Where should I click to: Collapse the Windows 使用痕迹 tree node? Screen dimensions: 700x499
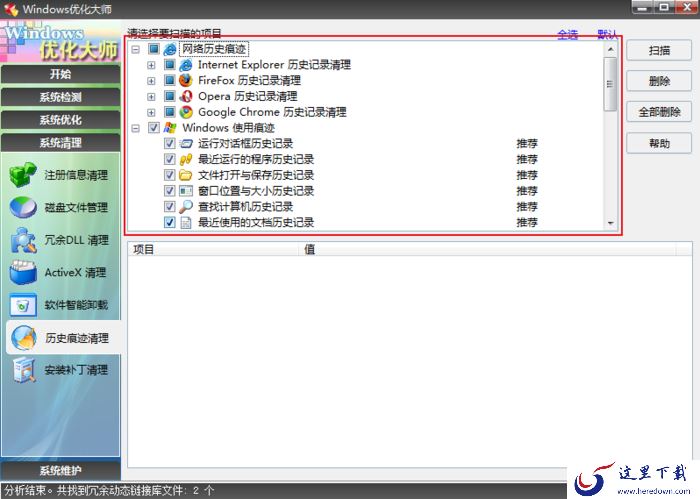pyautogui.click(x=136, y=129)
